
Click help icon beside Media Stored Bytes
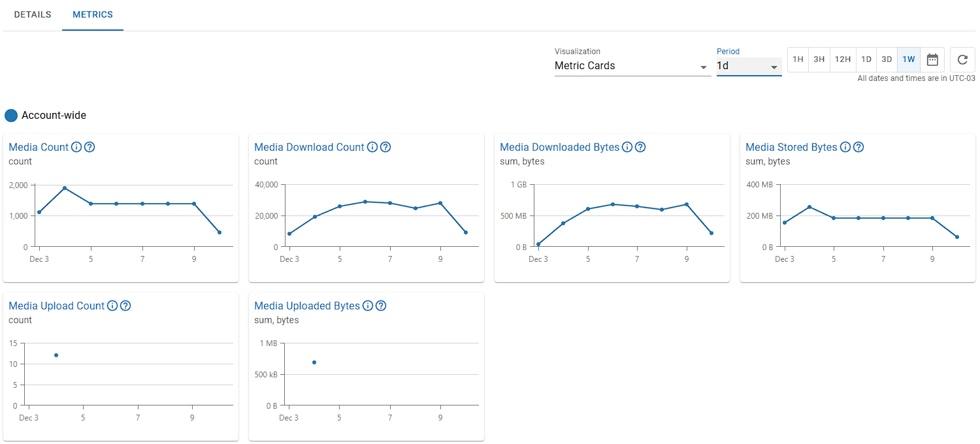(x=858, y=147)
